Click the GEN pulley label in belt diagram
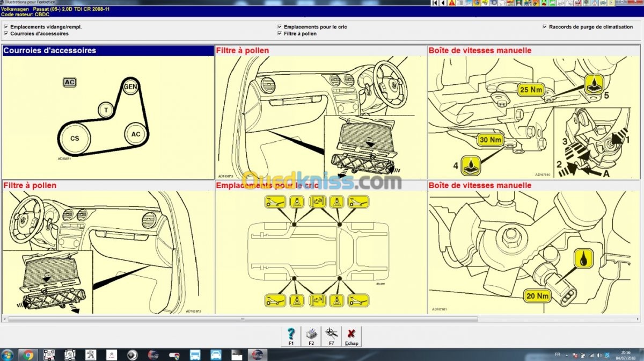The width and height of the screenshot is (644, 361). pyautogui.click(x=130, y=86)
